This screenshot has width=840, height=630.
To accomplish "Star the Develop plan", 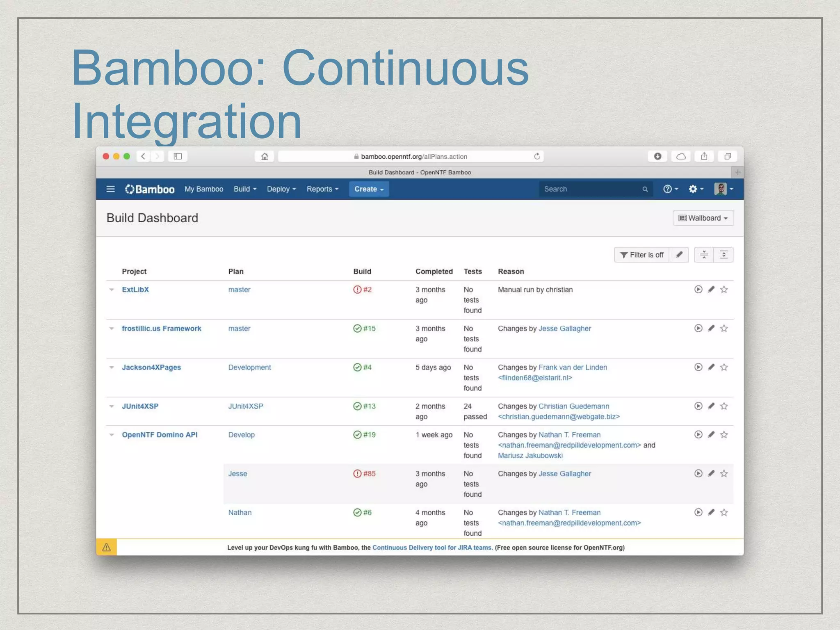I will 724,434.
